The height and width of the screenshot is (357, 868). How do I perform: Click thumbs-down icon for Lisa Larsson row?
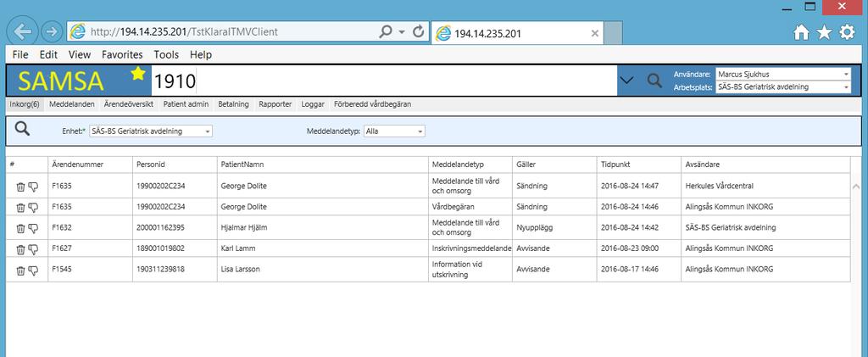33,271
